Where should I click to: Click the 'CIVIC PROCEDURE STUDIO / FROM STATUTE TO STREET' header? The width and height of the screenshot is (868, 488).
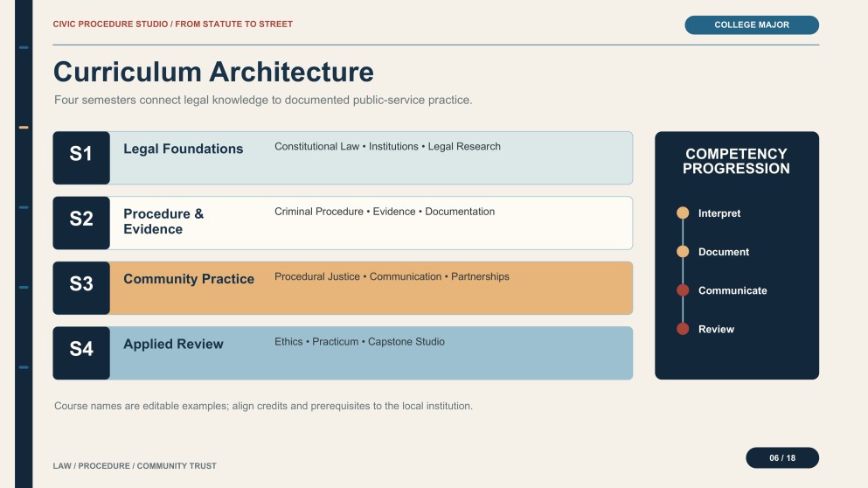click(173, 24)
